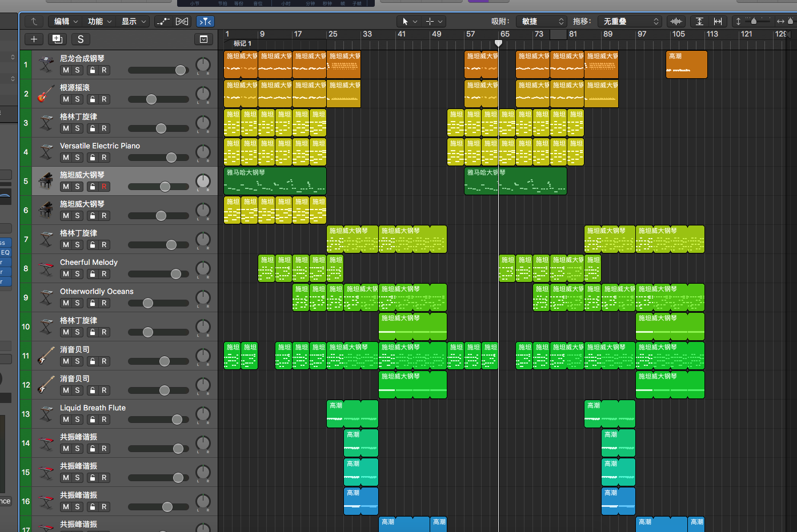The height and width of the screenshot is (532, 797).
Task: Mute track 11 消音贝司
Action: (66, 361)
